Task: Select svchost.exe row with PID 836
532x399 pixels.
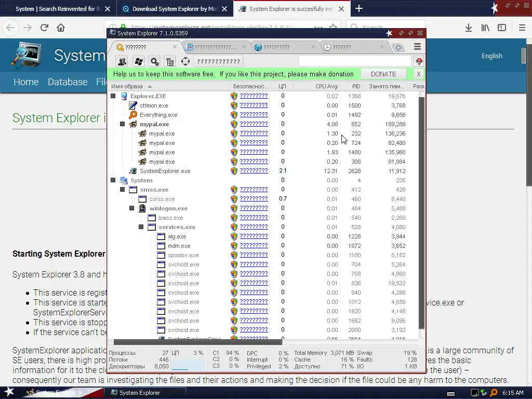Action: [x=262, y=283]
